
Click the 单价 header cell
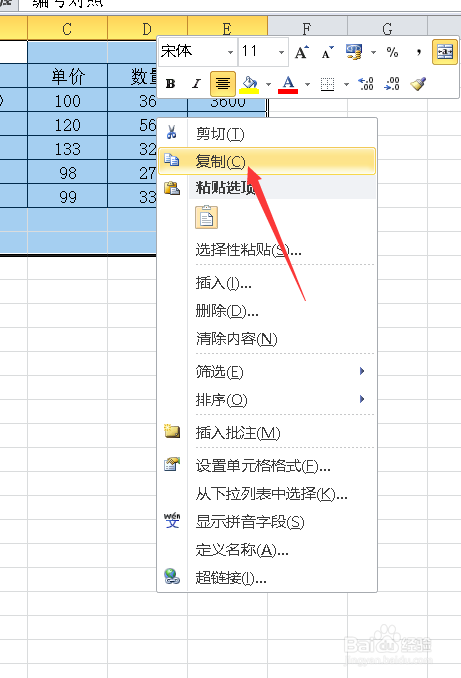pyautogui.click(x=67, y=76)
